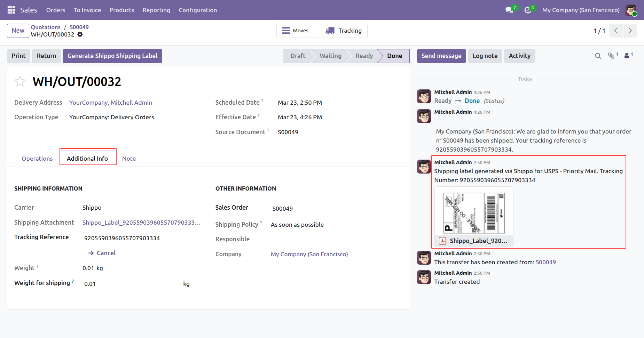This screenshot has width=644, height=338.
Task: Open the Orders menu
Action: 56,10
